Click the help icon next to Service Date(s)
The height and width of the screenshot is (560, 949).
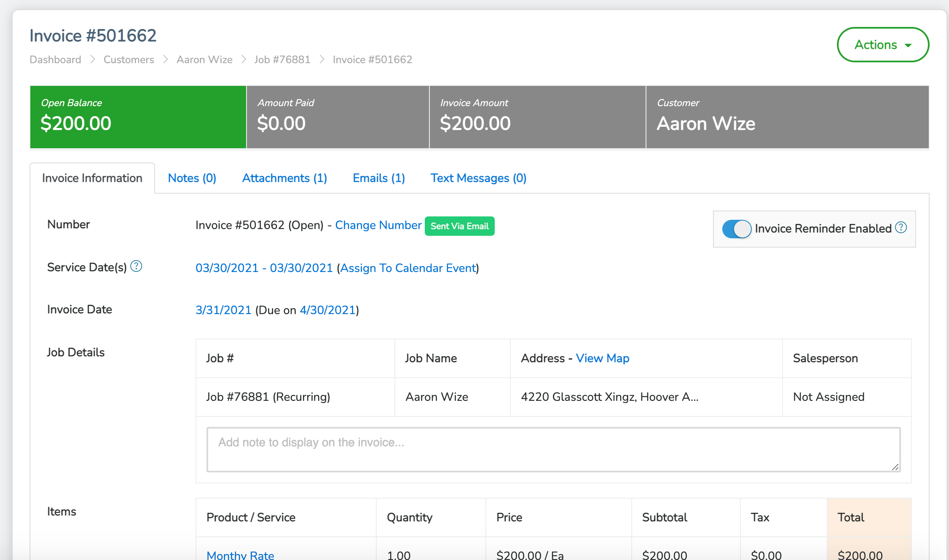[136, 266]
